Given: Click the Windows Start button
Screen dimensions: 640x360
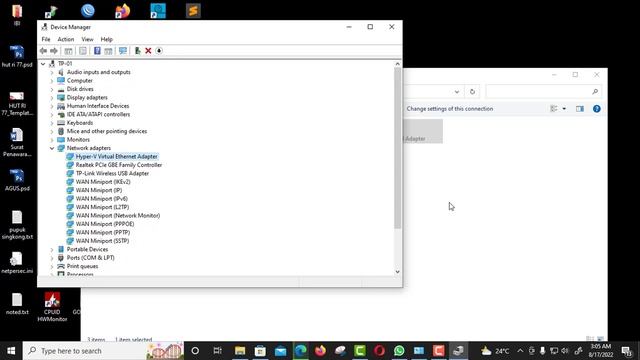Looking at the screenshot, I should pyautogui.click(x=11, y=351).
